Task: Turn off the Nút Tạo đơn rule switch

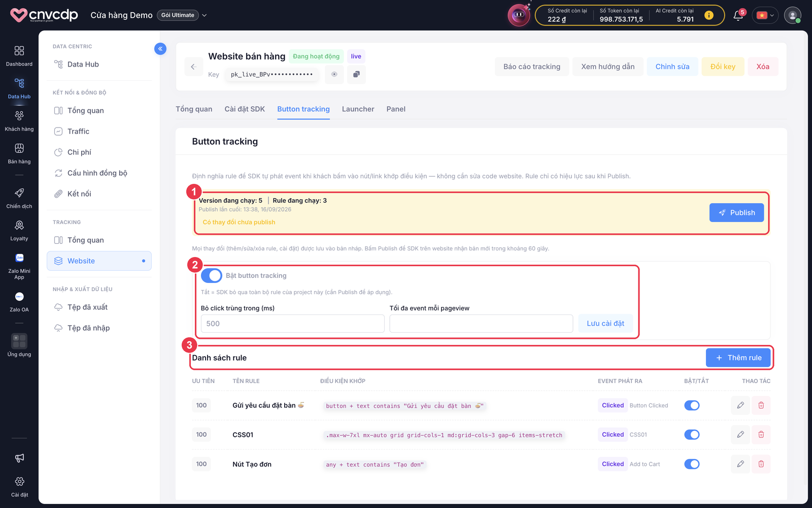Action: (x=692, y=464)
